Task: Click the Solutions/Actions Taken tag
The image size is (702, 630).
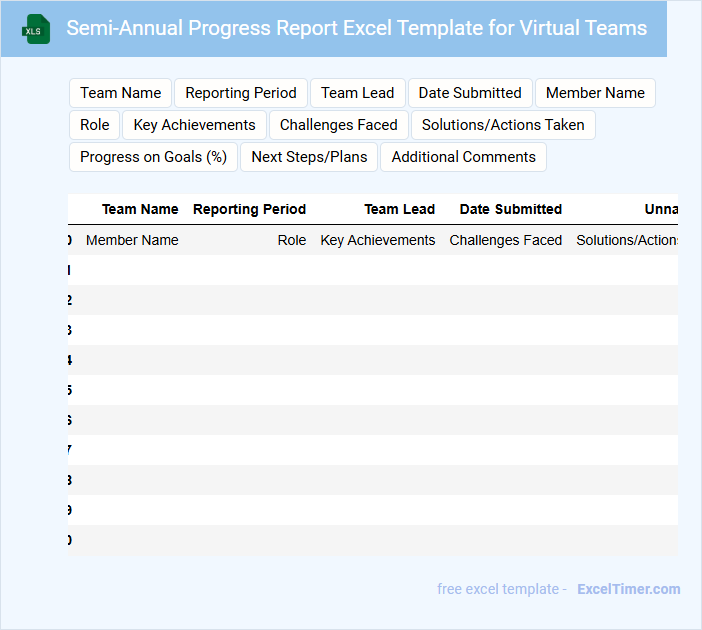Action: point(503,125)
